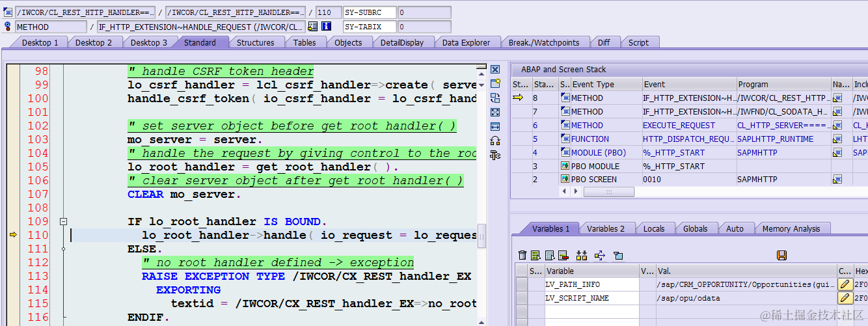Click the stack table scroll left arrow
This screenshot has height=326, width=868.
tap(564, 192)
